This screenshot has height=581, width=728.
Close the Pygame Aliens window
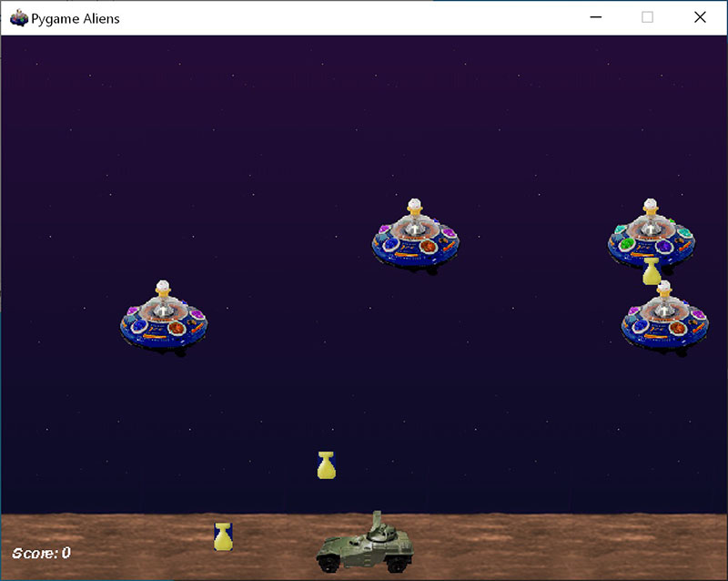700,17
